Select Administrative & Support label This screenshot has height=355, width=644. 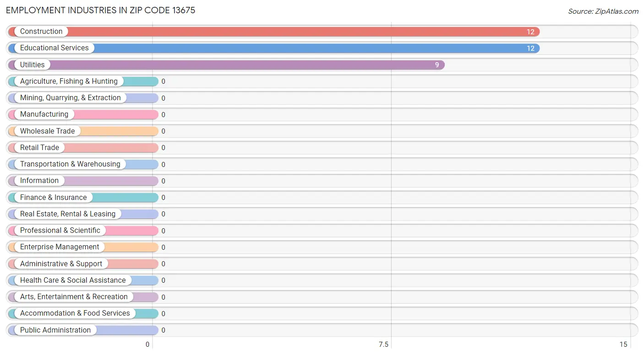61,264
